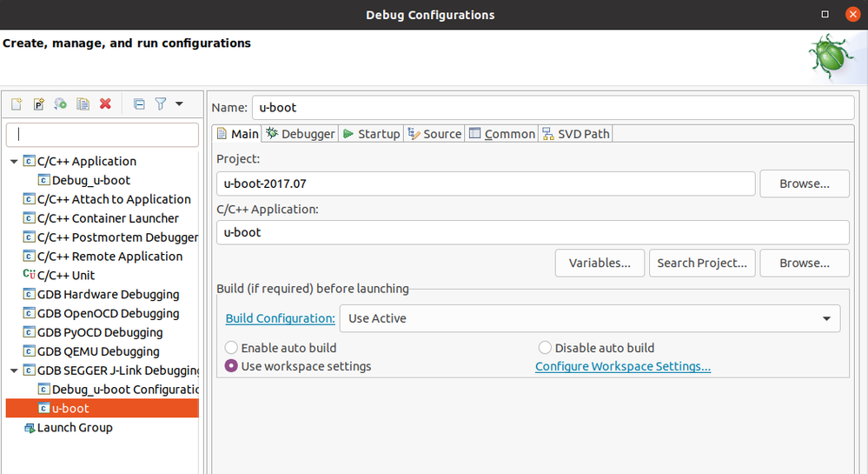
Task: Click Export launch configuration icon
Action: pyautogui.click(x=60, y=103)
